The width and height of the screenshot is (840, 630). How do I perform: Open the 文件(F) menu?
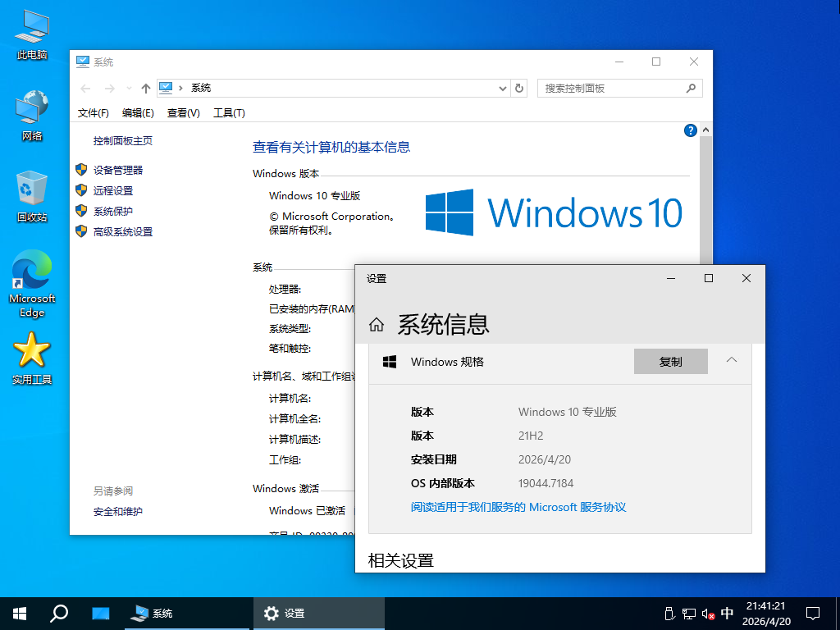94,113
